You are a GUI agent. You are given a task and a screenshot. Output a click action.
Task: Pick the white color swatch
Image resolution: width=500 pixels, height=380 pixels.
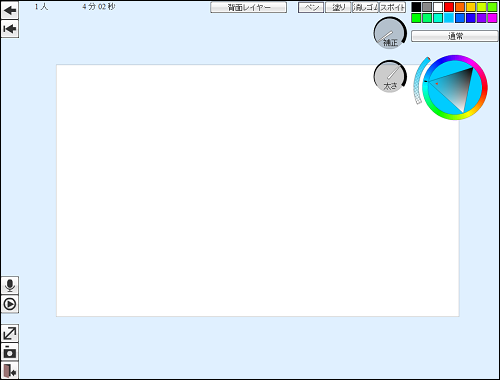pyautogui.click(x=438, y=7)
